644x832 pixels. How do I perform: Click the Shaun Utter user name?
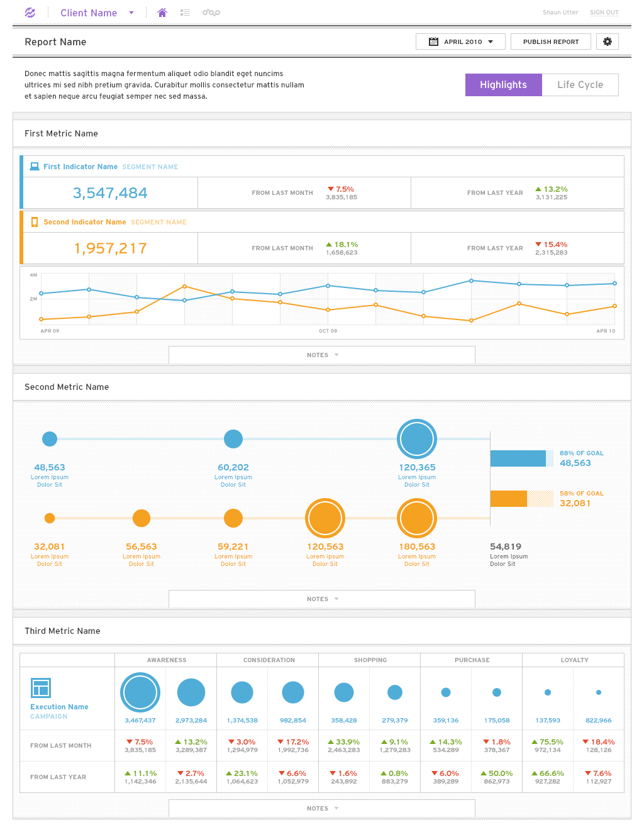tap(560, 13)
